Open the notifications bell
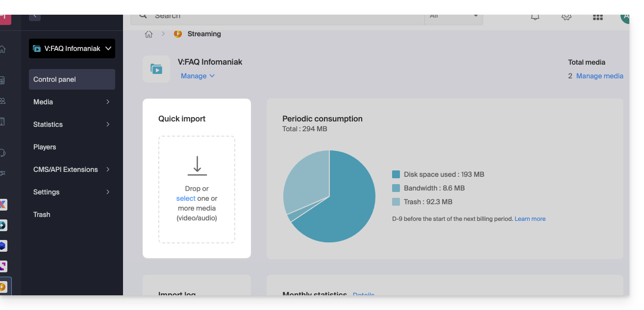This screenshot has width=644, height=310. click(535, 17)
